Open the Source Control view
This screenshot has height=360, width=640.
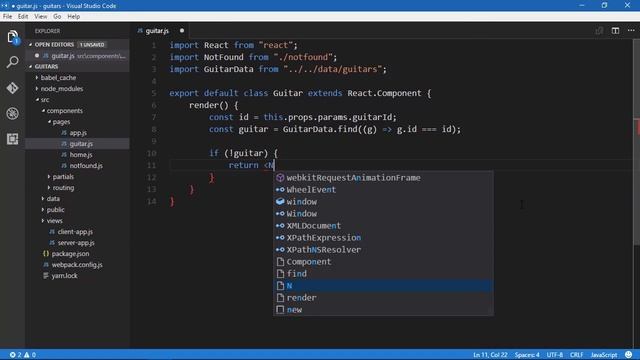(12, 88)
